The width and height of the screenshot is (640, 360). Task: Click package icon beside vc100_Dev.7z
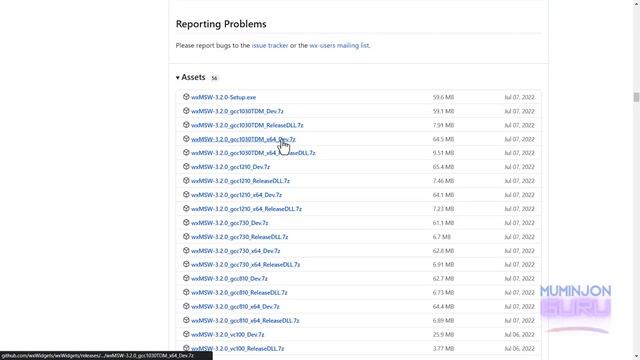[x=186, y=334]
